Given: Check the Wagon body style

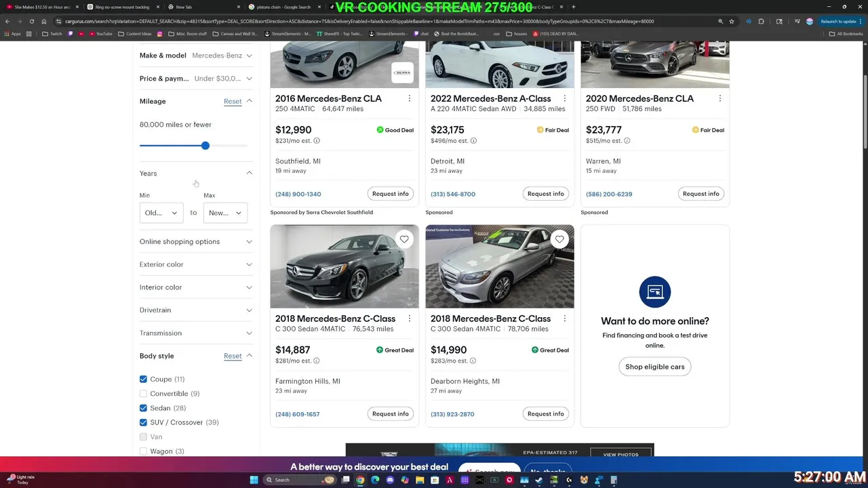Looking at the screenshot, I should (x=143, y=451).
